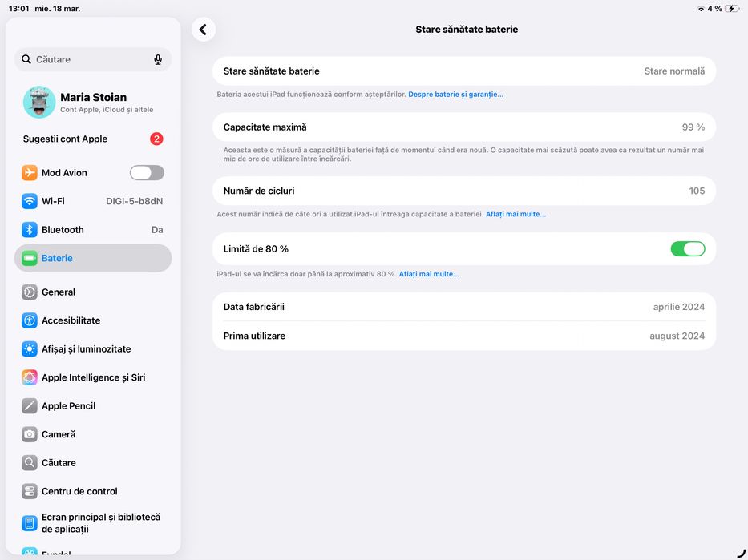This screenshot has width=748, height=560.
Task: Open Despre baterie și garanție link
Action: tap(455, 95)
